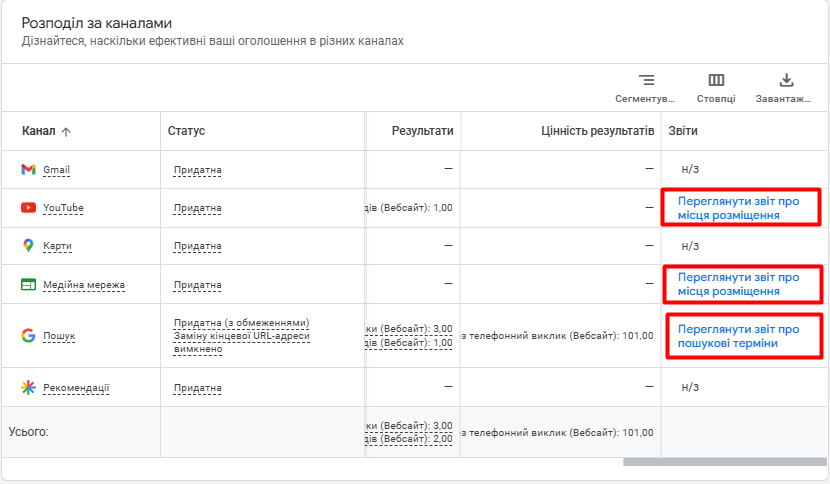Click the Придатна (з обмеженнями) status text

241,322
